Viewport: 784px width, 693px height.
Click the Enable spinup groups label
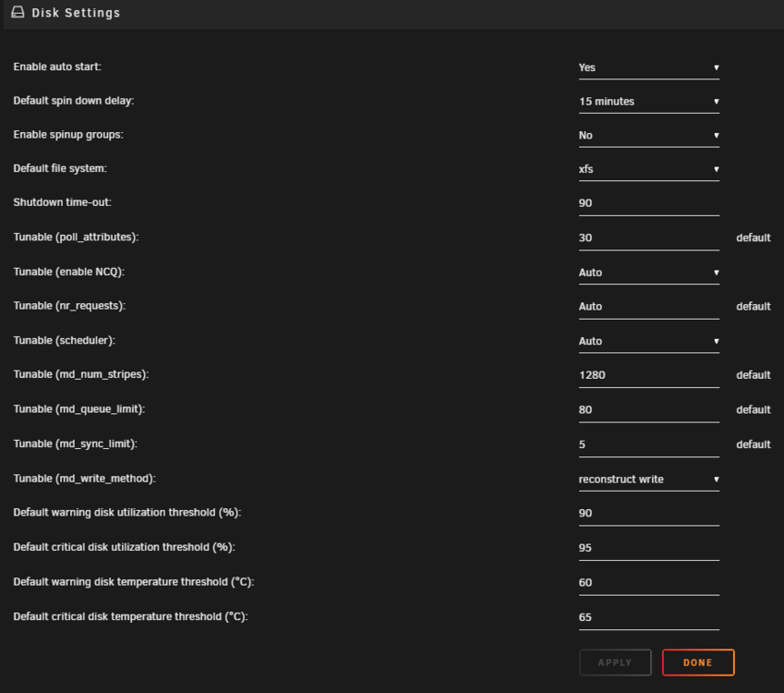[68, 135]
